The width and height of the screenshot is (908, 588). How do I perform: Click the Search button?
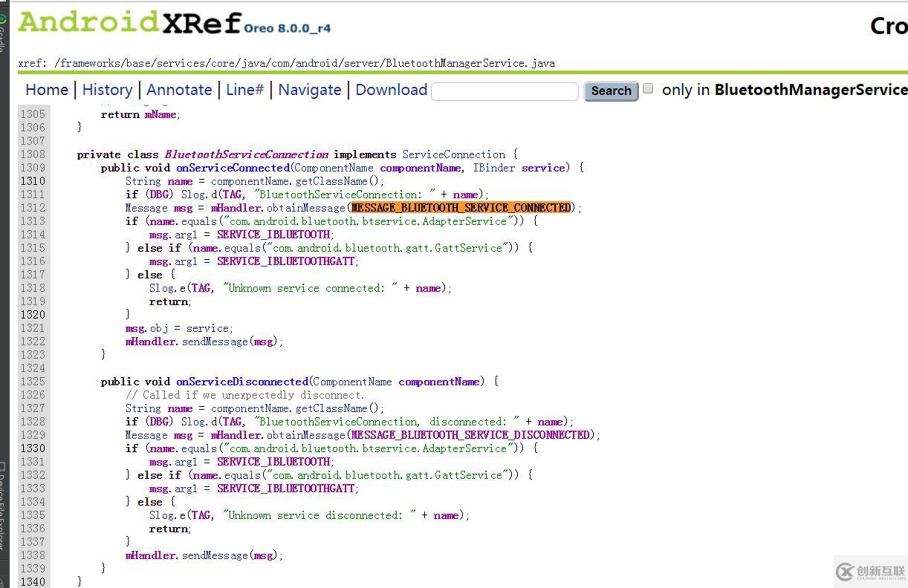click(x=611, y=91)
